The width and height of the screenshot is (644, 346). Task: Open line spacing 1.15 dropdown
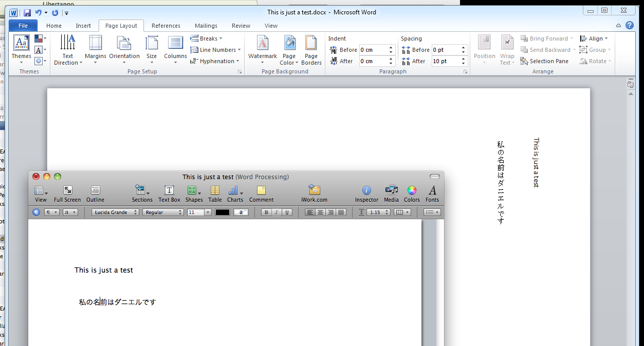(378, 212)
